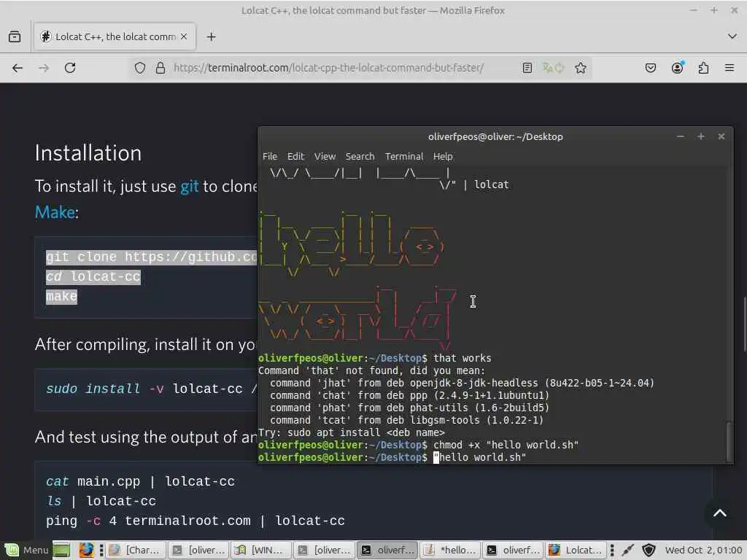Click the 'that works' command text in terminal
Screen dimensions: 747x560
tap(462, 358)
